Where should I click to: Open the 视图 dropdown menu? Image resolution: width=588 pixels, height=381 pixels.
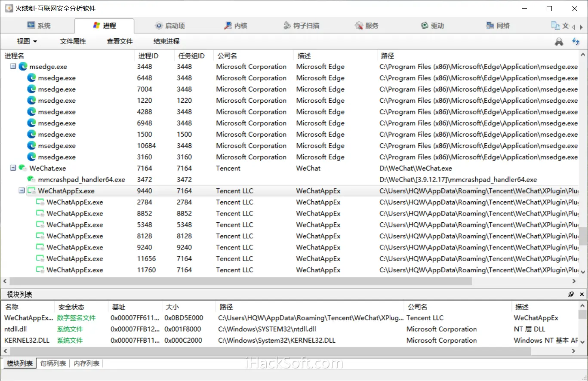(x=27, y=42)
